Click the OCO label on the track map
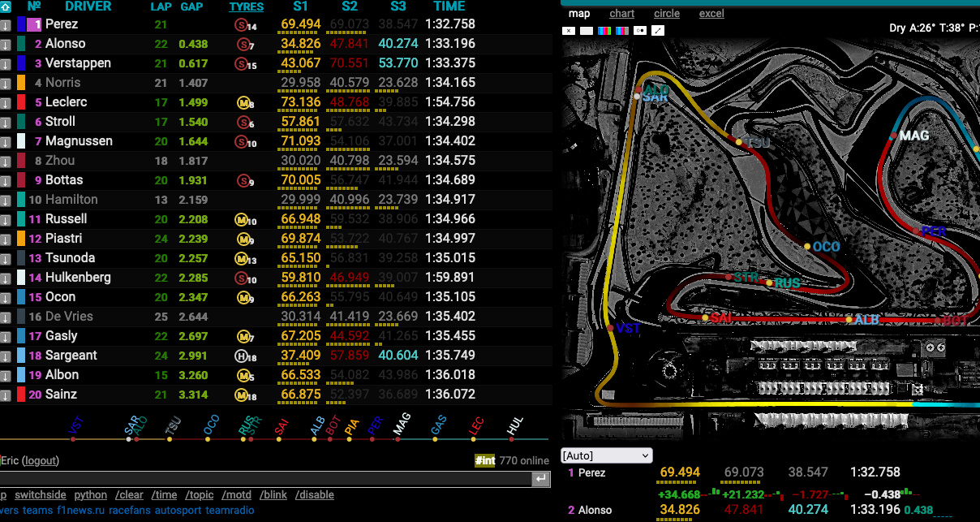980x522 pixels. click(x=826, y=247)
